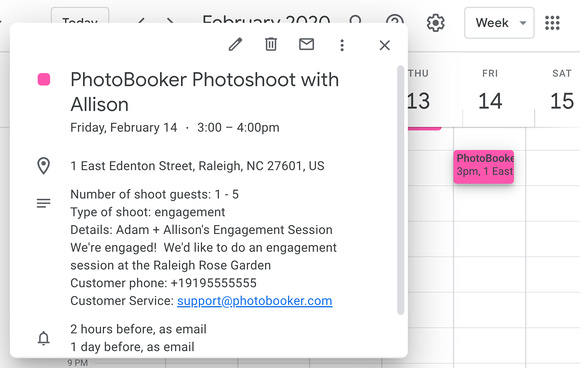Click the event popup scrollbar
580x368 pixels.
tap(400, 190)
